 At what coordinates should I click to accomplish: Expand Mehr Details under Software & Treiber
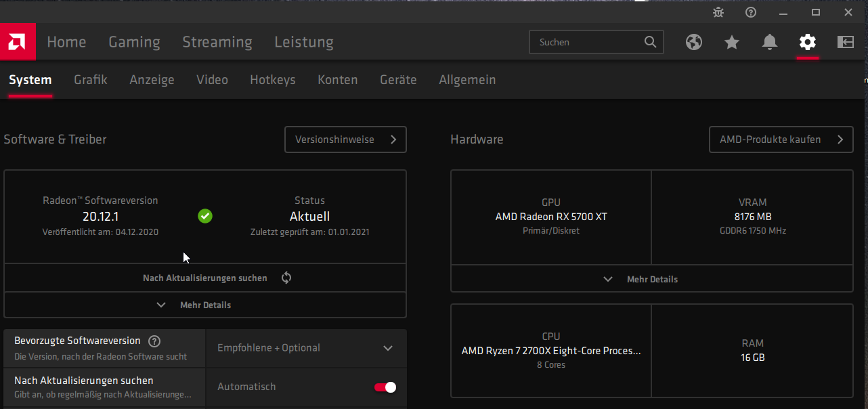point(205,305)
